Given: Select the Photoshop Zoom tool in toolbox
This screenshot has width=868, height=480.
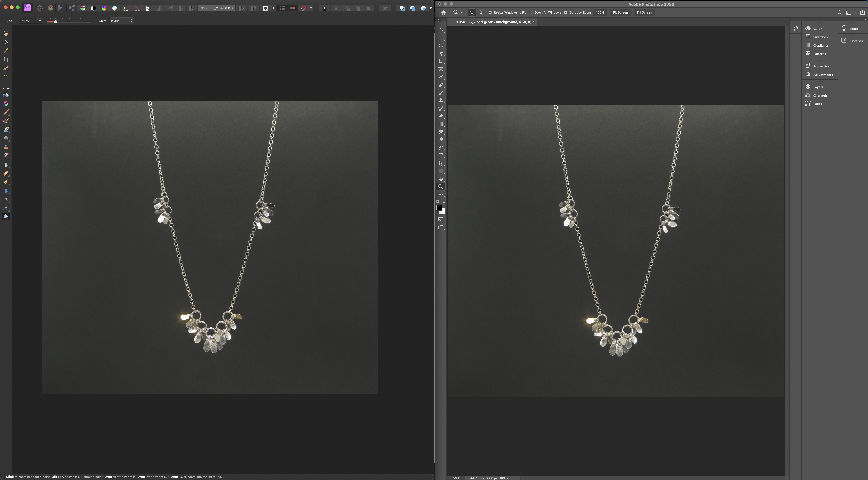Looking at the screenshot, I should point(441,187).
